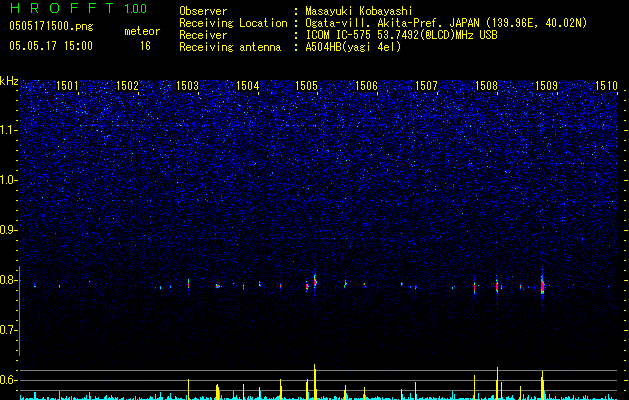Click the meteor label
Image resolution: width=629 pixels, height=400 pixels.
(x=142, y=31)
